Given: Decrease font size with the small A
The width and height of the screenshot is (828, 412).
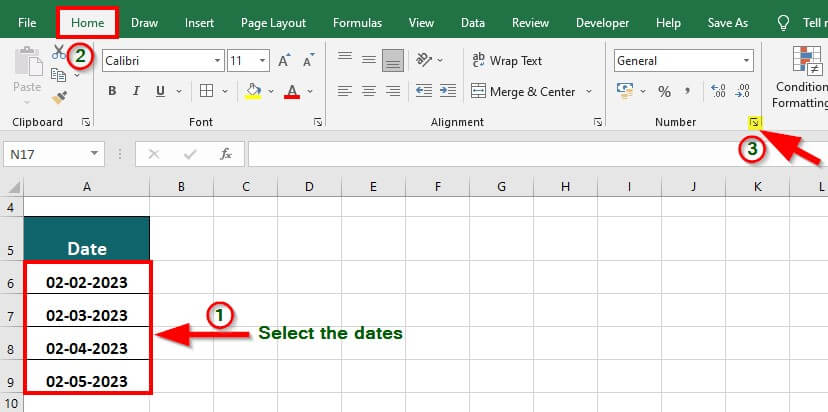Looking at the screenshot, I should 309,61.
